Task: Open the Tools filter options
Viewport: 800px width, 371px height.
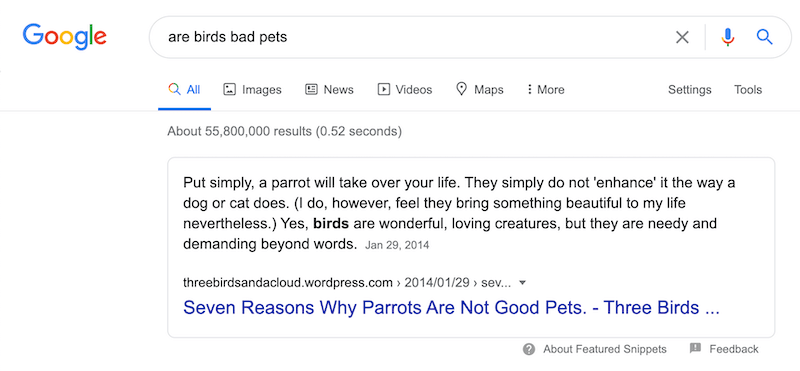Action: tap(748, 90)
